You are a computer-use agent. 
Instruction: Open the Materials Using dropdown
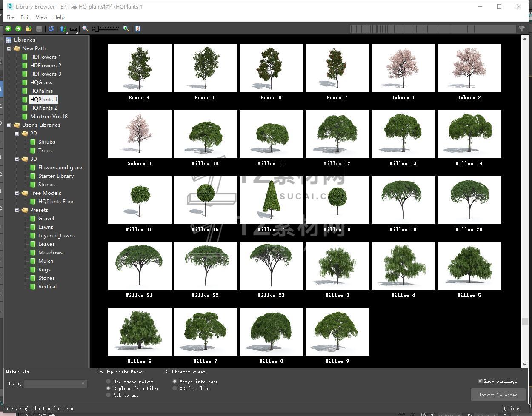pos(56,384)
